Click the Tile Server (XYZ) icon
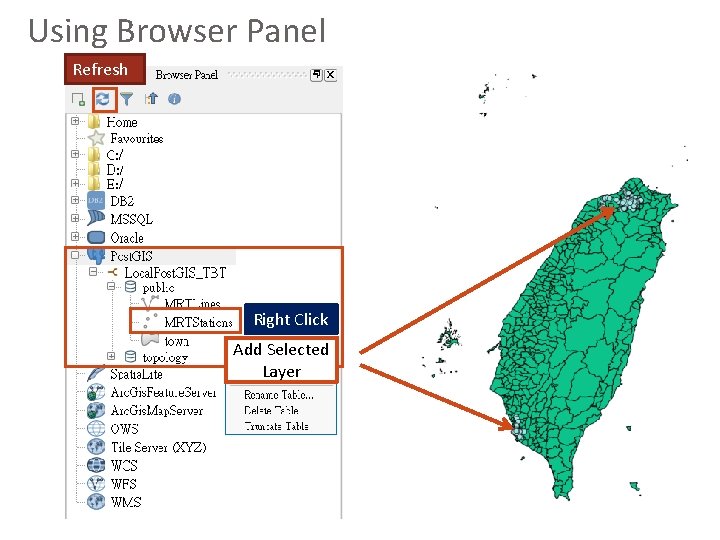 pos(96,447)
